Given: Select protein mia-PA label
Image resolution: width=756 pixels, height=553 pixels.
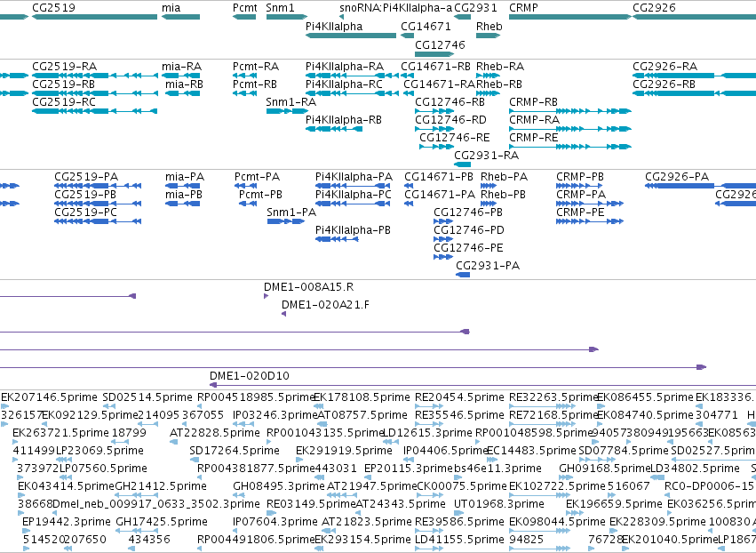Looking at the screenshot, I should pos(185,177).
